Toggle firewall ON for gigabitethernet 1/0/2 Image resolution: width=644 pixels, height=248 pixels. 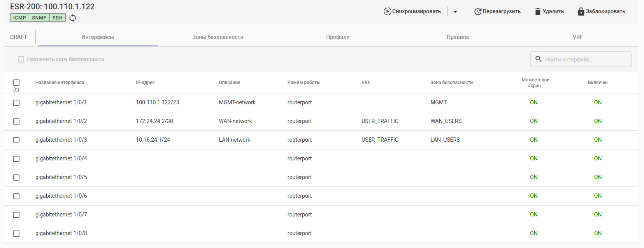pos(533,121)
